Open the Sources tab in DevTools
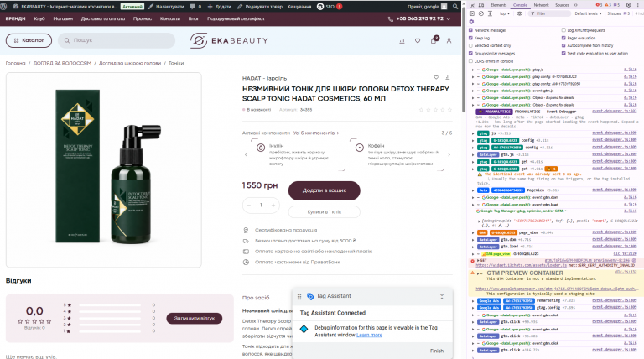This screenshot has width=644, height=359. [562, 5]
